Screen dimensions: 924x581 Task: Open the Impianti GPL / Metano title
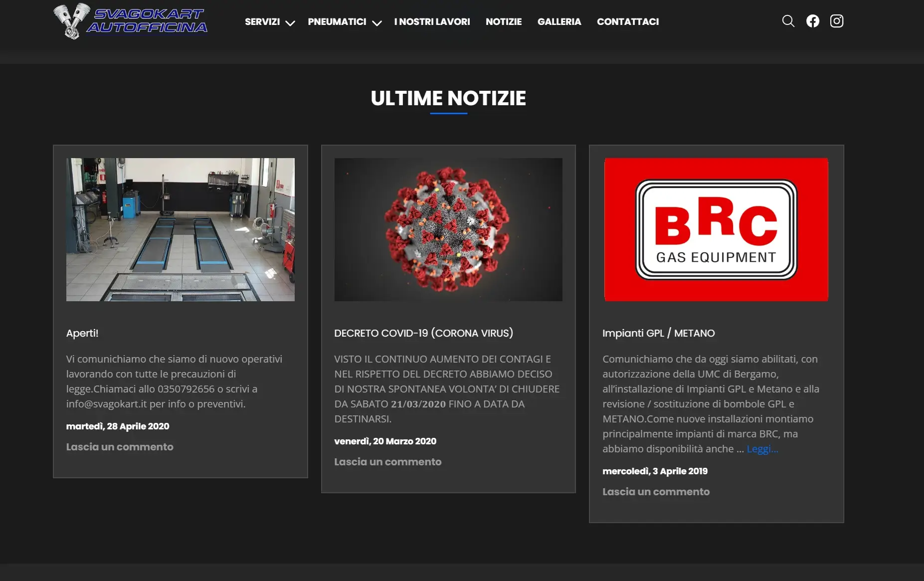coord(659,333)
